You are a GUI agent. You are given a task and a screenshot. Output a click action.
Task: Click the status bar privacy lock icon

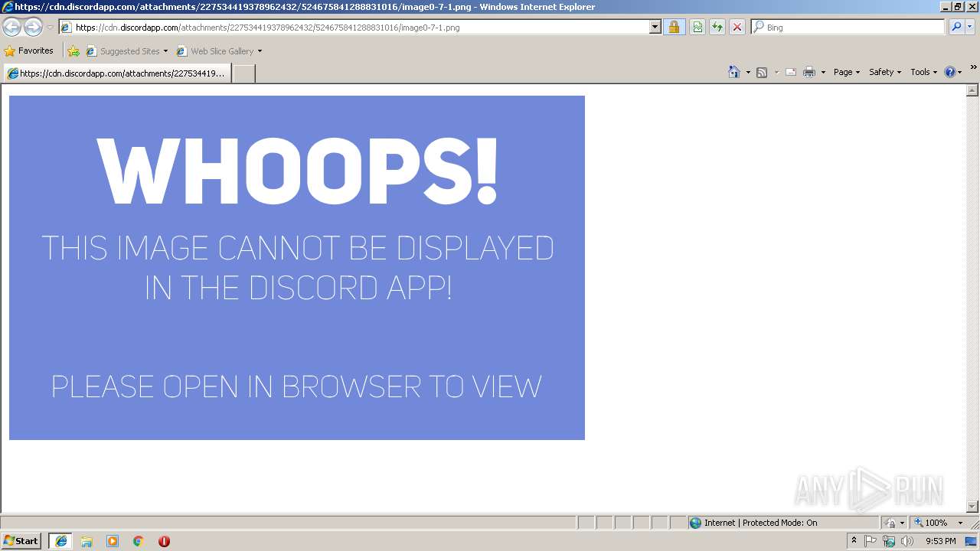point(890,523)
